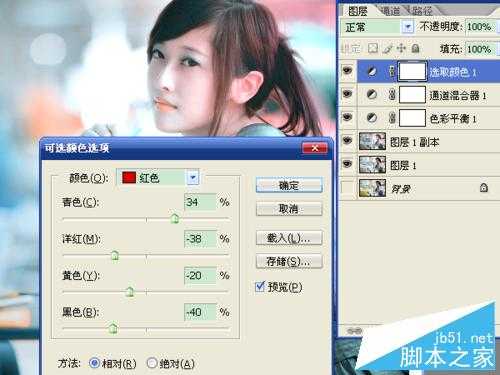The image size is (500, 375).
Task: Click the 存储(S)... button
Action: [289, 261]
